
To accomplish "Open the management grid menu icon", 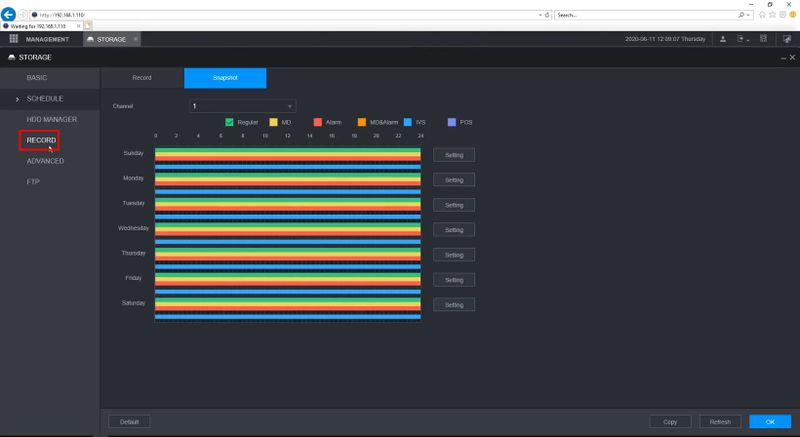I will [14, 39].
